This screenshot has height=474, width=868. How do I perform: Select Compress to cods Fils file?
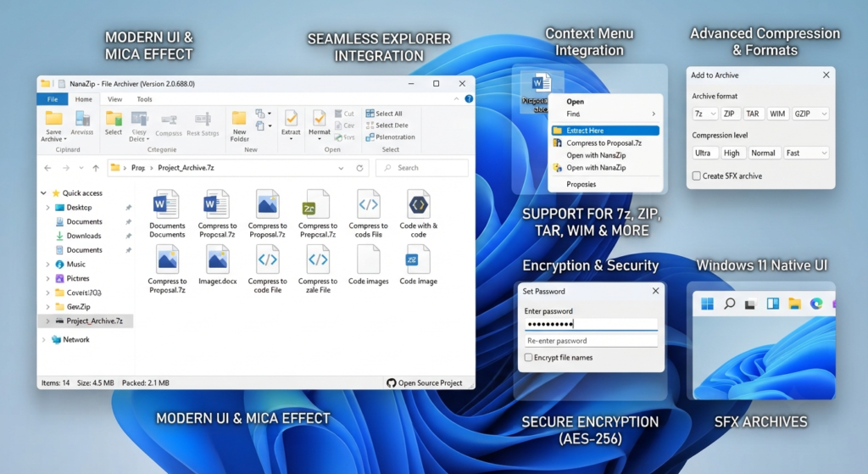point(368,213)
